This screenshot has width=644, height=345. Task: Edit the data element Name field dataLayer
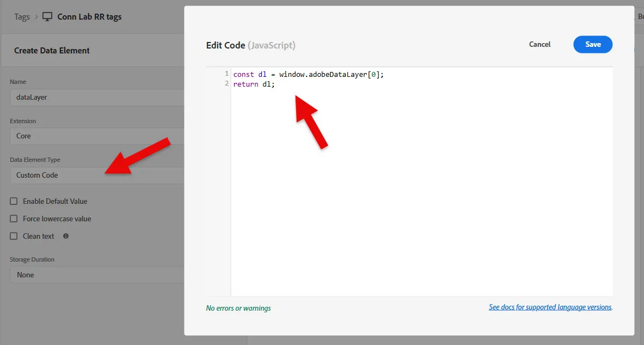(97, 98)
